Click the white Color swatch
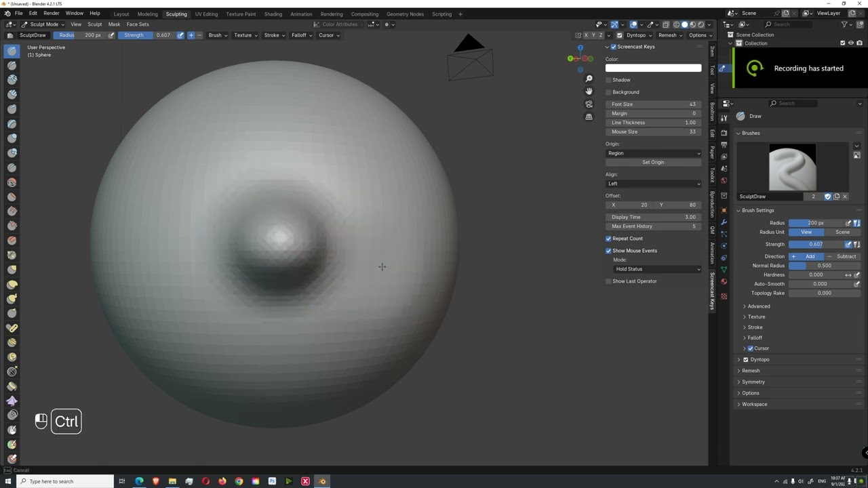Image resolution: width=868 pixels, height=488 pixels. pos(654,68)
